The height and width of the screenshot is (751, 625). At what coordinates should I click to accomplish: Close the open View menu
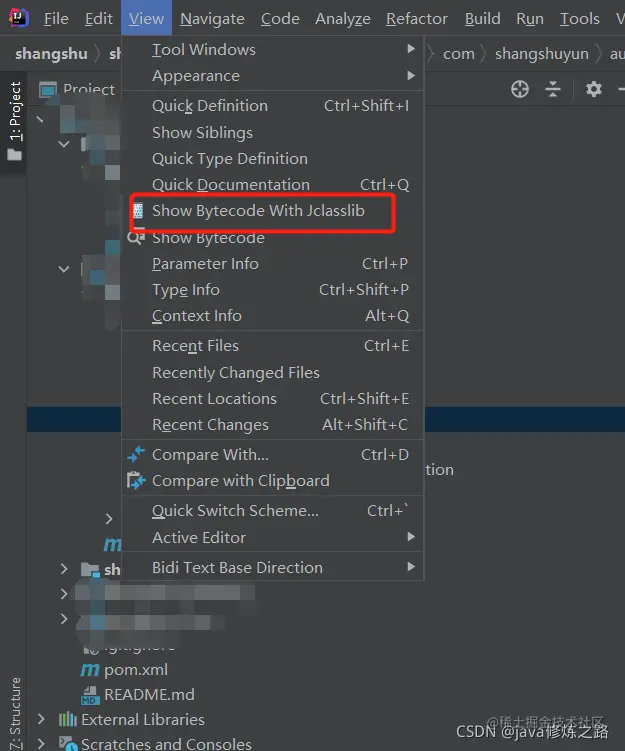tap(146, 18)
